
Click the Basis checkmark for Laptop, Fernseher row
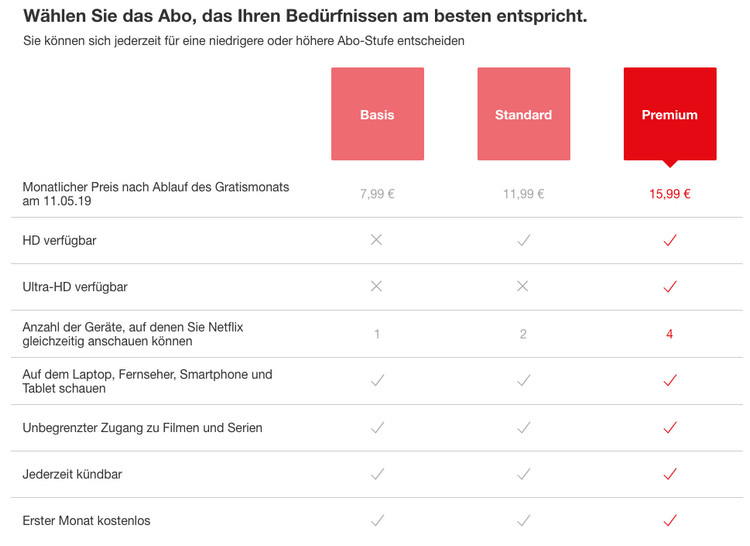pos(377,381)
